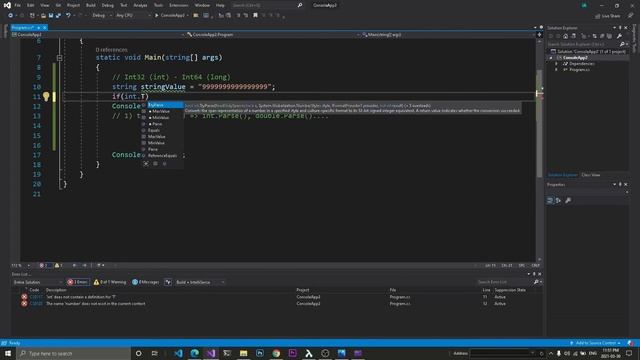The width and height of the screenshot is (640, 360).
Task: Click the Categorized icon in Properties panel
Action: 550,200
